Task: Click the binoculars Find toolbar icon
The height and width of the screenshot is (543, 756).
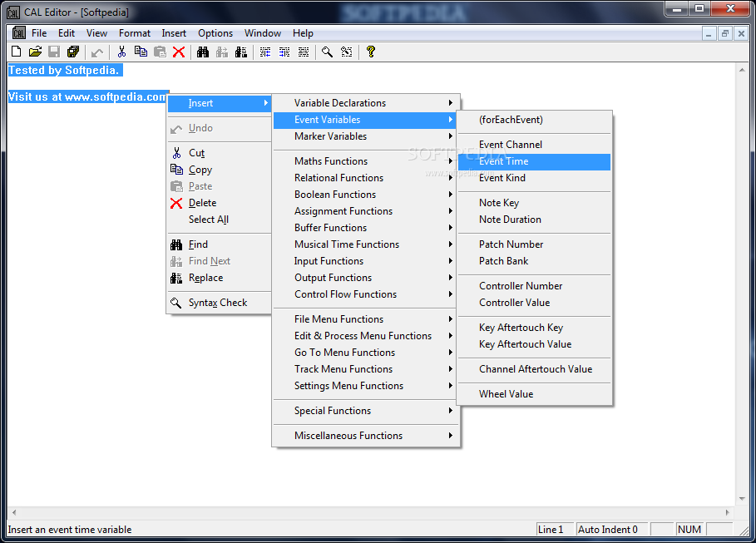Action: point(203,52)
